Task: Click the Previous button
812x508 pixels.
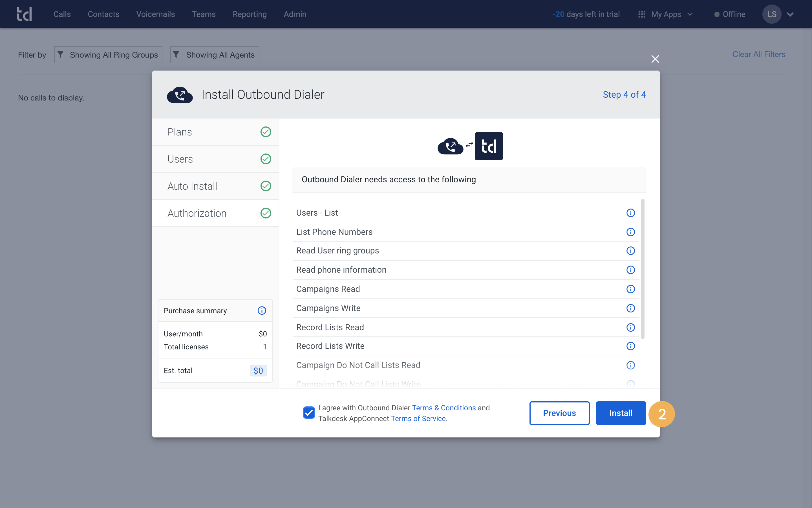Action: (559, 413)
